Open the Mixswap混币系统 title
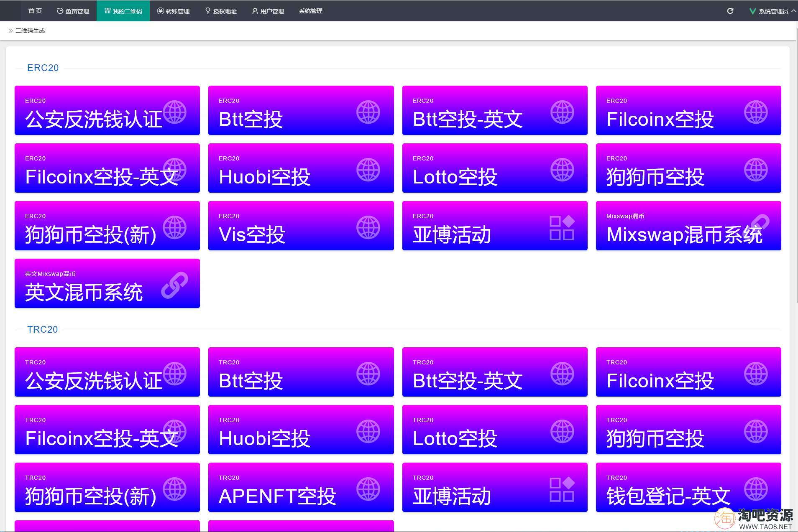The height and width of the screenshot is (532, 798). [684, 234]
